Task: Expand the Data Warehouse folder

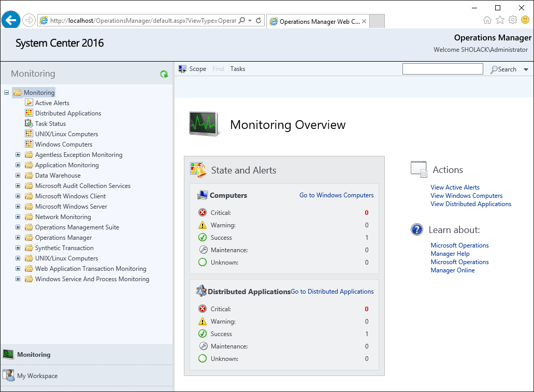Action: [18, 176]
